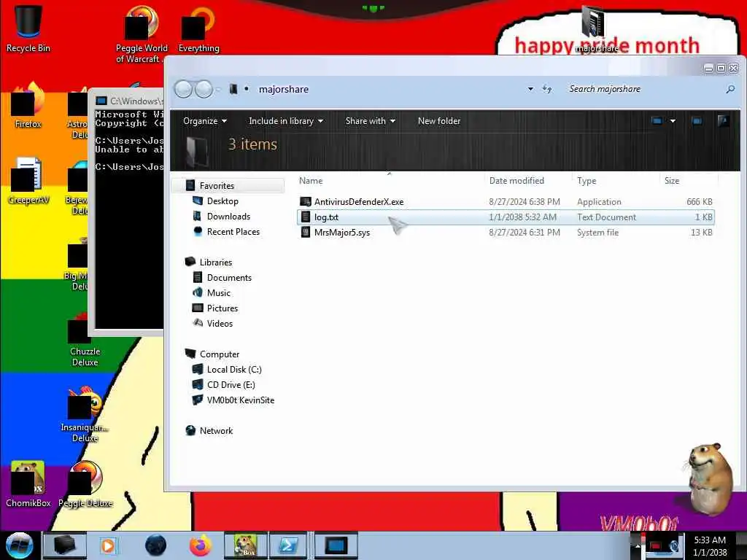This screenshot has width=747, height=560.
Task: Select the log.txt file row
Action: tap(506, 217)
